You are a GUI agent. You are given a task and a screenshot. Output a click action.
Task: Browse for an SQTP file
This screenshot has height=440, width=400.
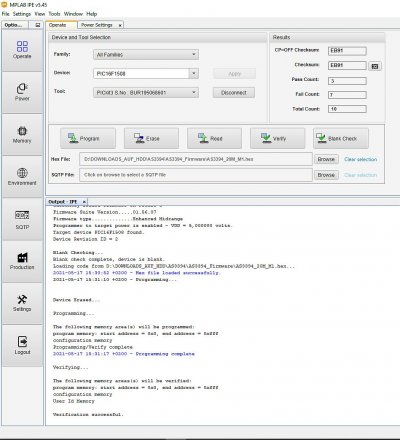(326, 175)
